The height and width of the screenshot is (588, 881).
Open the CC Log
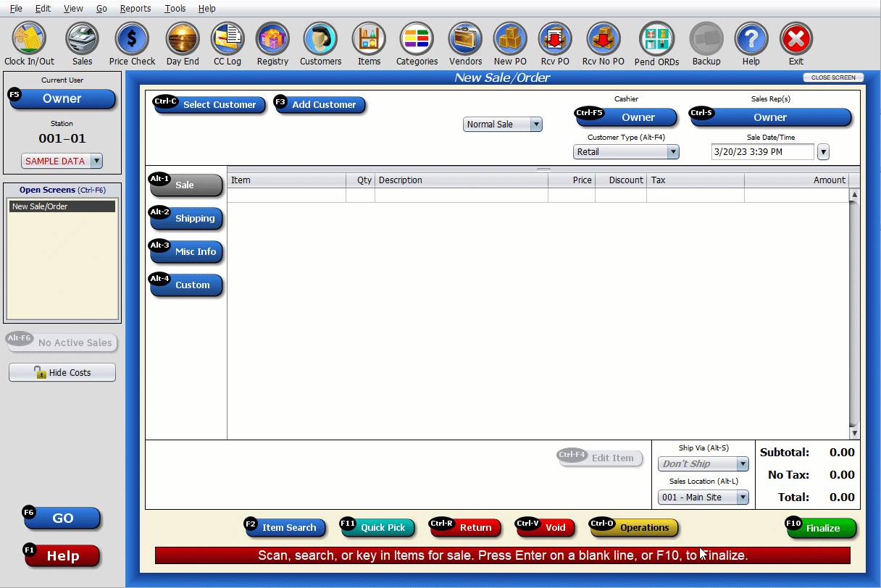pos(227,38)
